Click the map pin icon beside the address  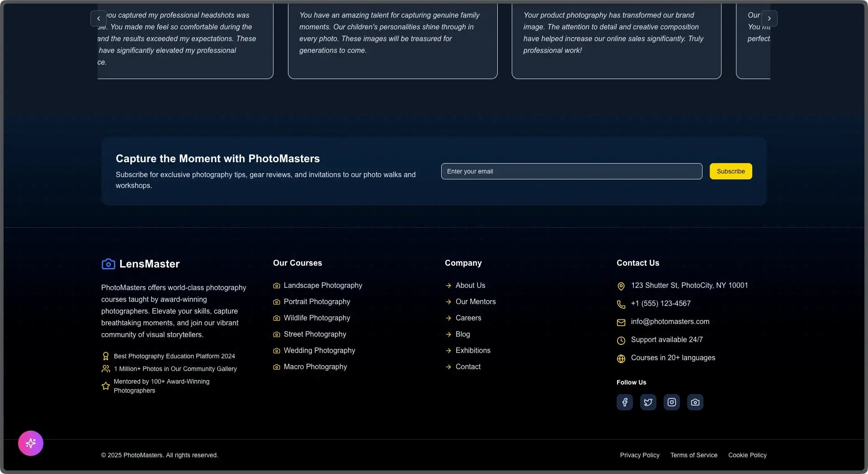[621, 286]
